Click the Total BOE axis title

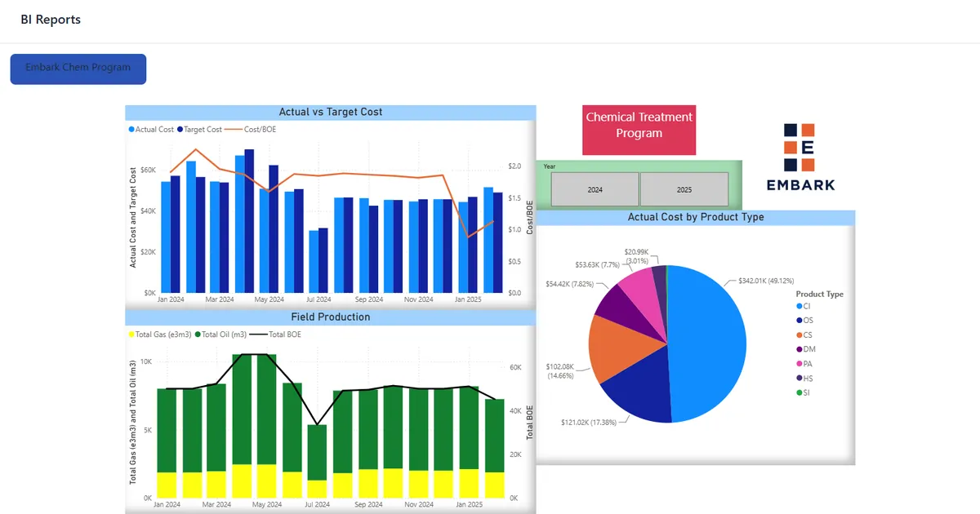529,422
